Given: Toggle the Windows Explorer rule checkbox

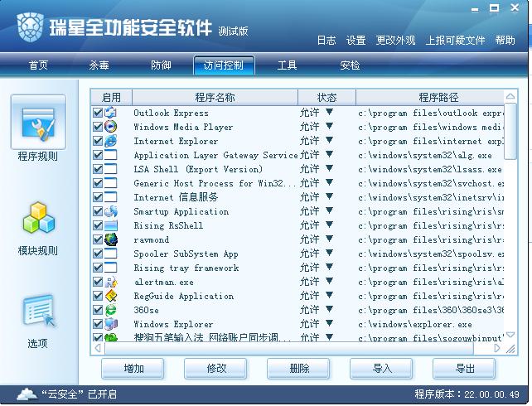Looking at the screenshot, I should tap(98, 324).
